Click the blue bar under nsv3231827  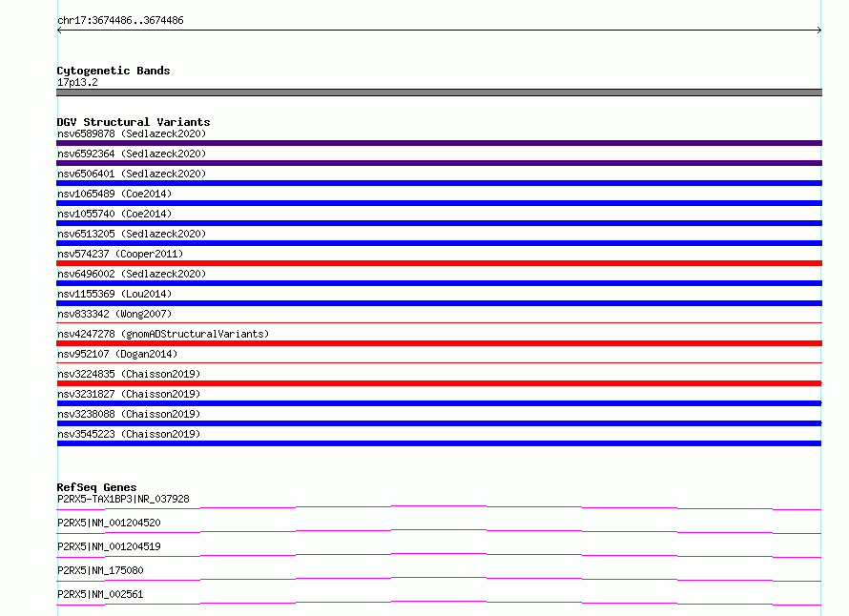439,403
